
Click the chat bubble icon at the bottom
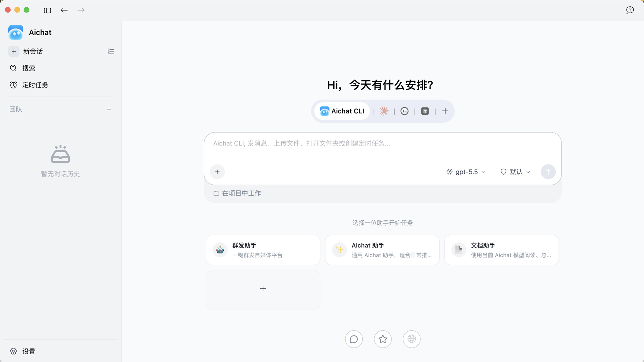pyautogui.click(x=354, y=339)
